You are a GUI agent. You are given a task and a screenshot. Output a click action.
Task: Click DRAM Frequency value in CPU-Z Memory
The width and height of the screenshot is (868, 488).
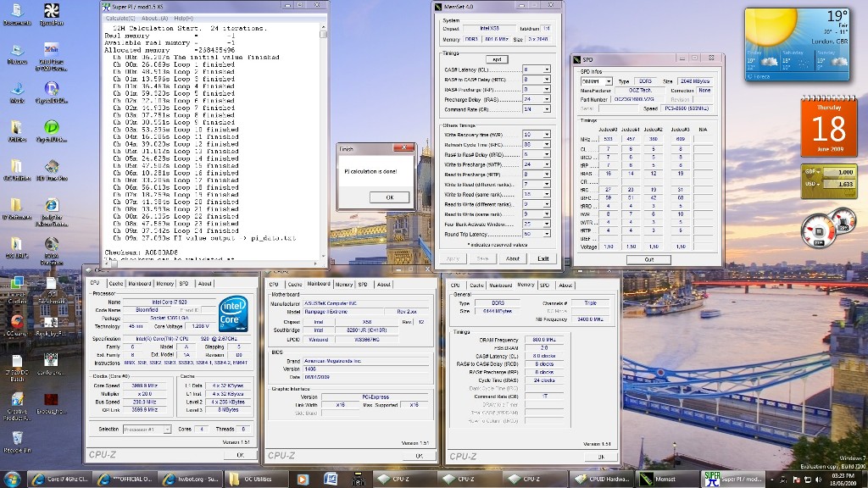pos(544,340)
